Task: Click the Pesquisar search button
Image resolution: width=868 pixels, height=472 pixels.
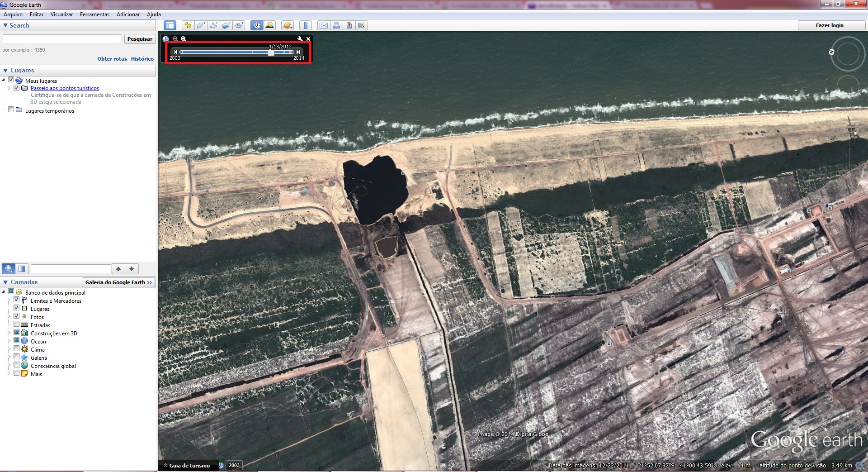Action: (140, 39)
